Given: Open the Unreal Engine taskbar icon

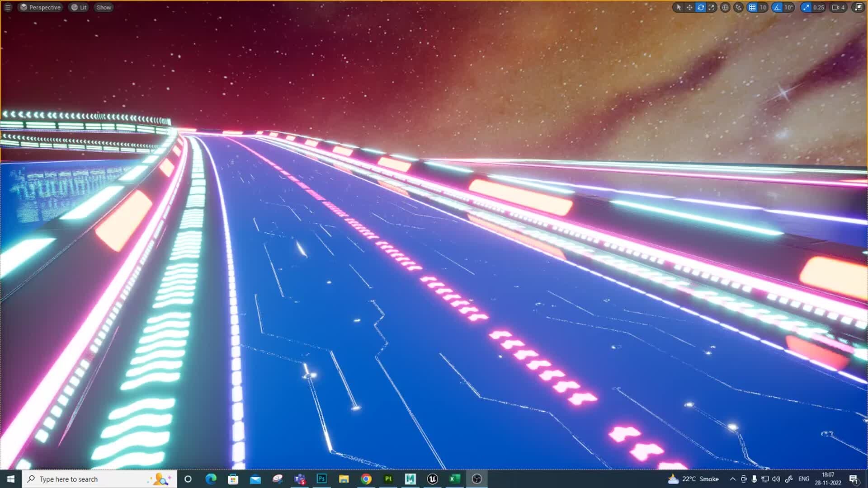Looking at the screenshot, I should (x=432, y=479).
